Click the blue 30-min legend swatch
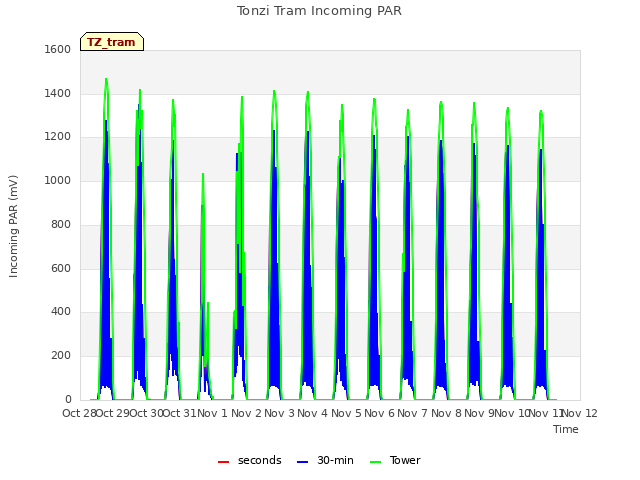This screenshot has height=480, width=640. click(x=302, y=462)
